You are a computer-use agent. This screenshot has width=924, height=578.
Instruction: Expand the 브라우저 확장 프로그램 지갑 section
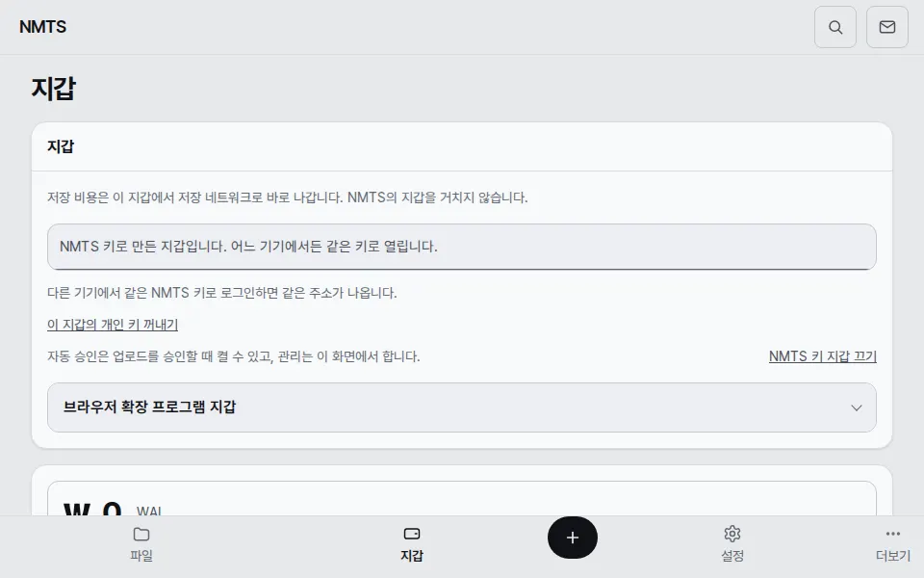click(x=461, y=407)
